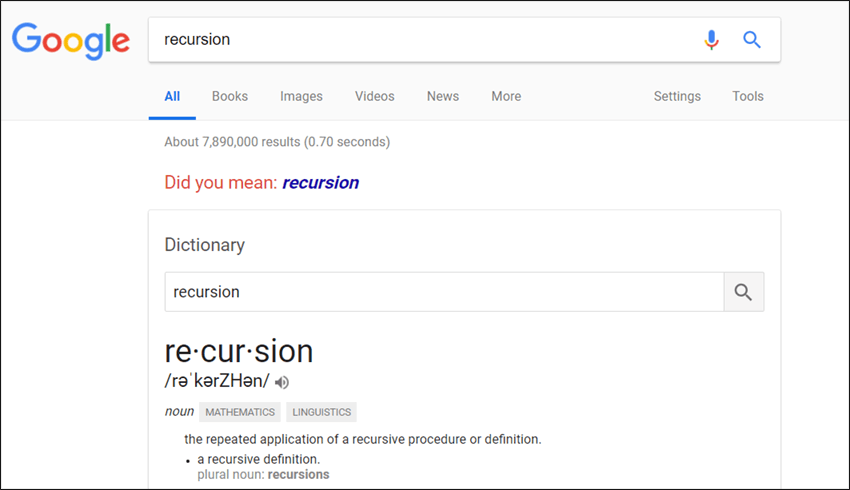Image resolution: width=850 pixels, height=490 pixels.
Task: Open the Videos results tab
Action: click(375, 96)
